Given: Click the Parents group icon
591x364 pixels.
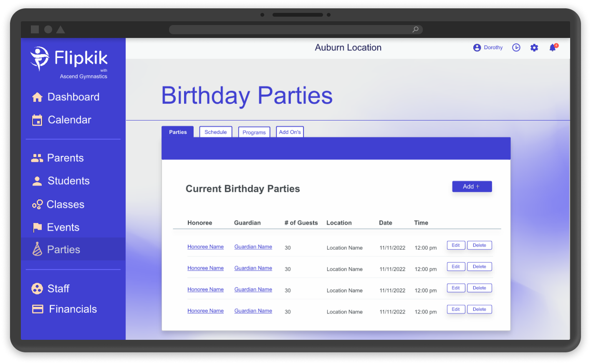Looking at the screenshot, I should 37,158.
